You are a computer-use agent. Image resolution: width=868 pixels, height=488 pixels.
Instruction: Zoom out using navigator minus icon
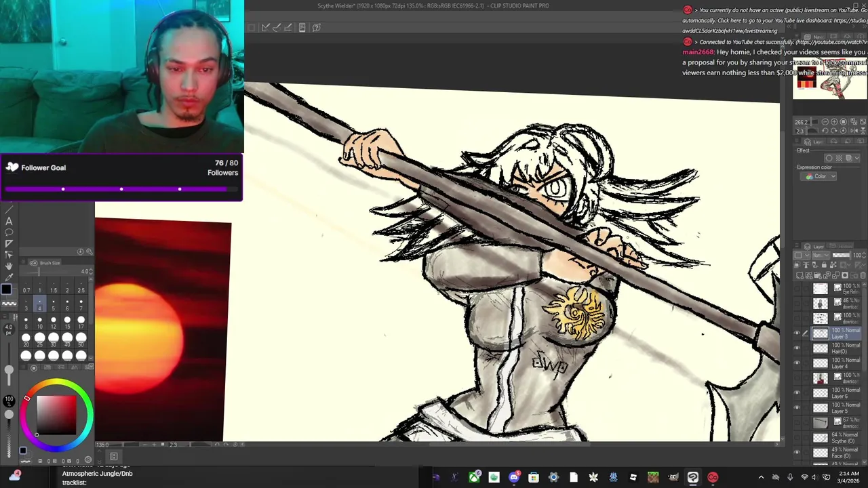825,122
